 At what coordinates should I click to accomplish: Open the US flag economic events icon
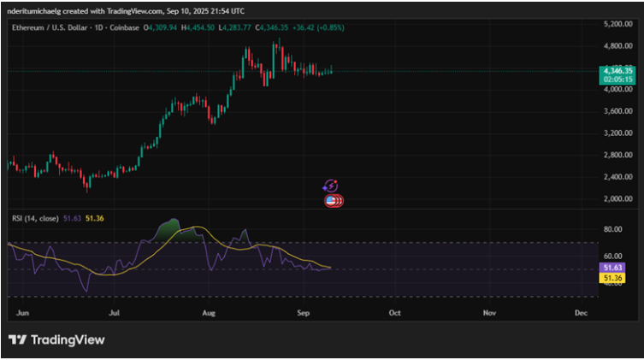pyautogui.click(x=333, y=201)
